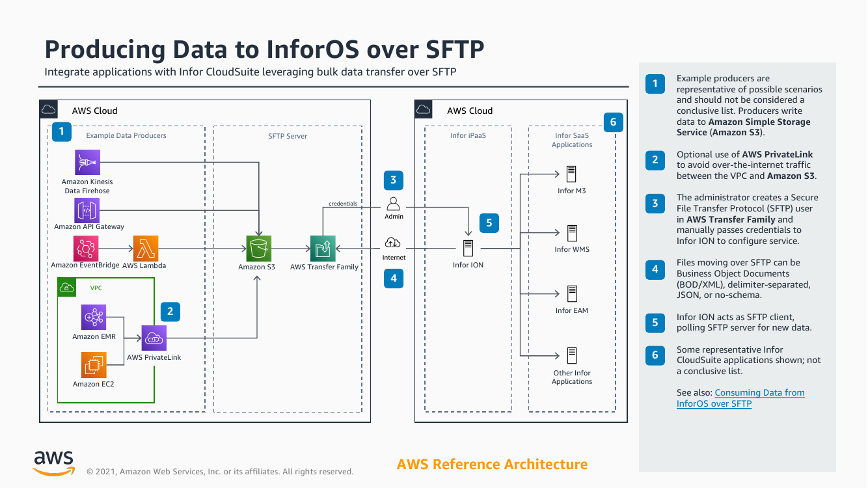868x488 pixels.
Task: Click the Amazon EventBridge text label
Action: tap(85, 265)
